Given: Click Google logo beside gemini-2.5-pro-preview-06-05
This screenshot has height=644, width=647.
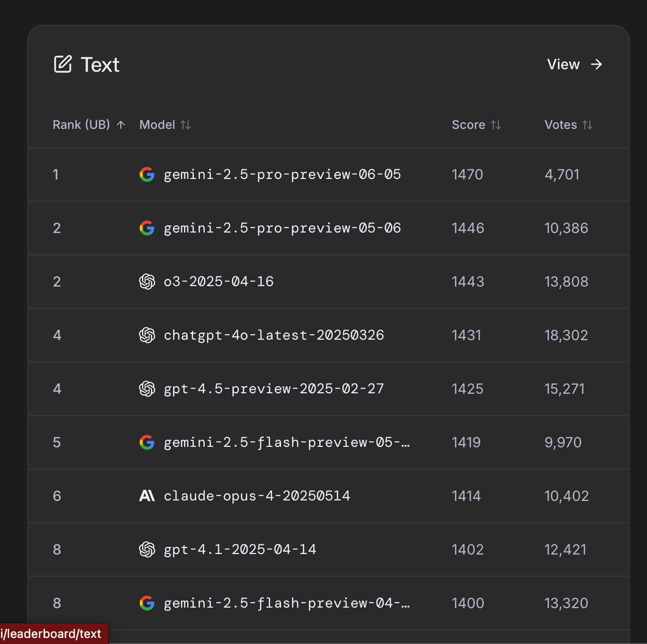Looking at the screenshot, I should pos(147,174).
